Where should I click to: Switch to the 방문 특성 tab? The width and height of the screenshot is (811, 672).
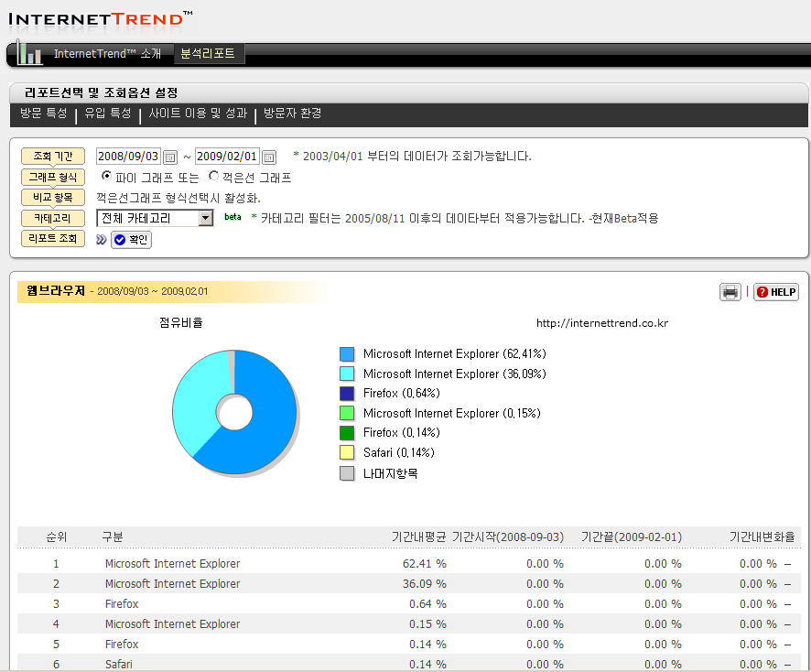[x=43, y=114]
